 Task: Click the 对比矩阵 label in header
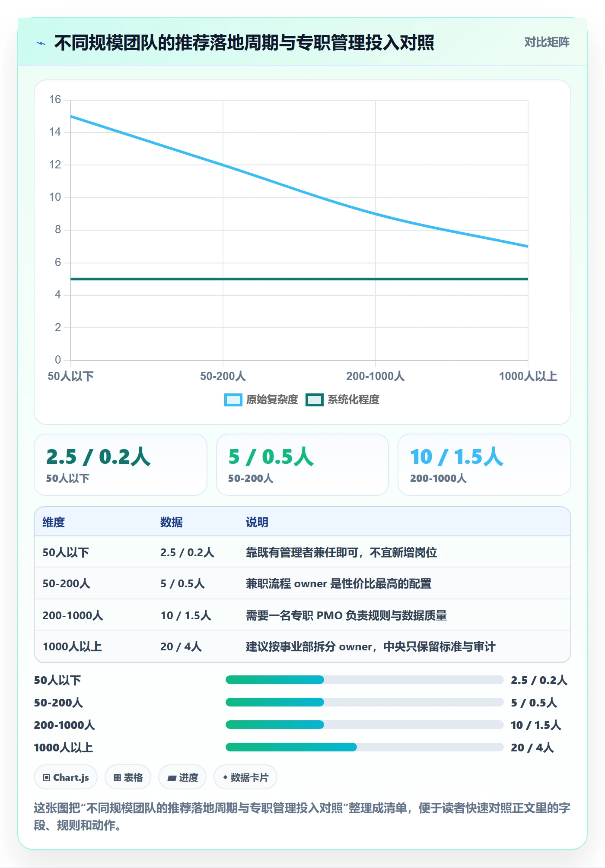547,42
